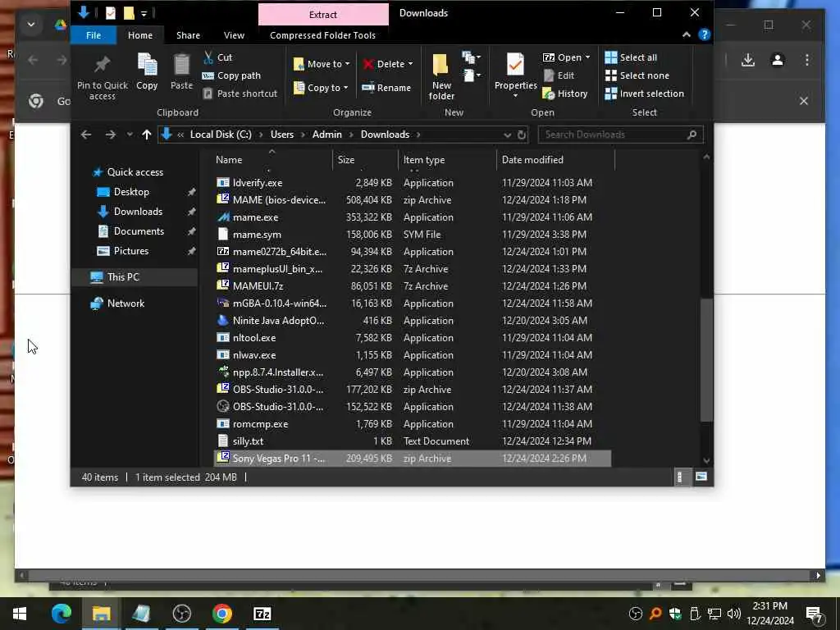The height and width of the screenshot is (630, 840).
Task: Create a New folder
Action: pos(441,76)
